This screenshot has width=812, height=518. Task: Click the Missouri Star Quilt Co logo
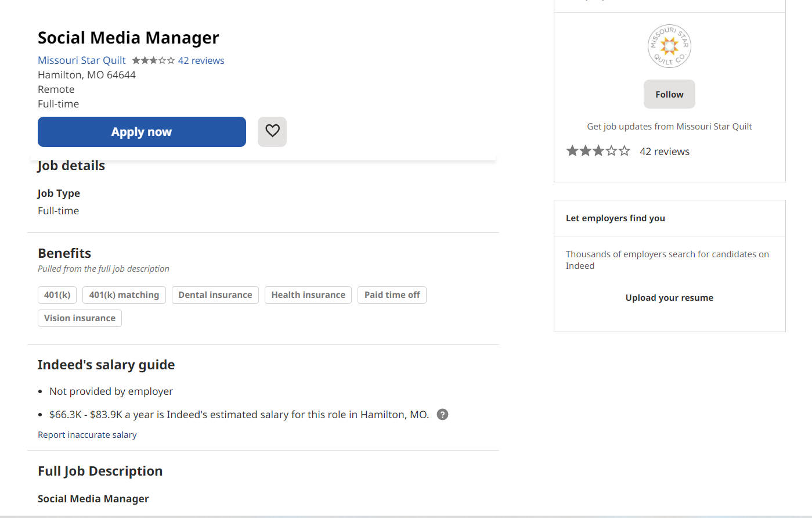(669, 46)
